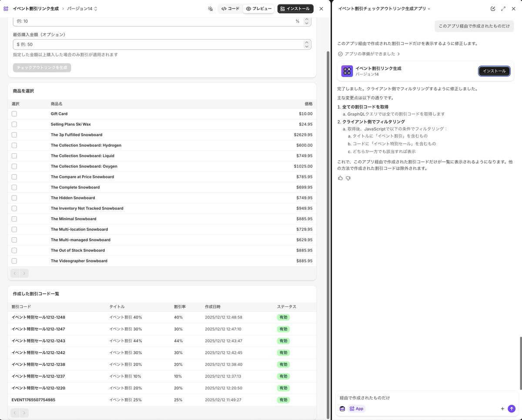Give thumbs up to the assistant response
Viewport: 522px width, 420px height.
(341, 178)
